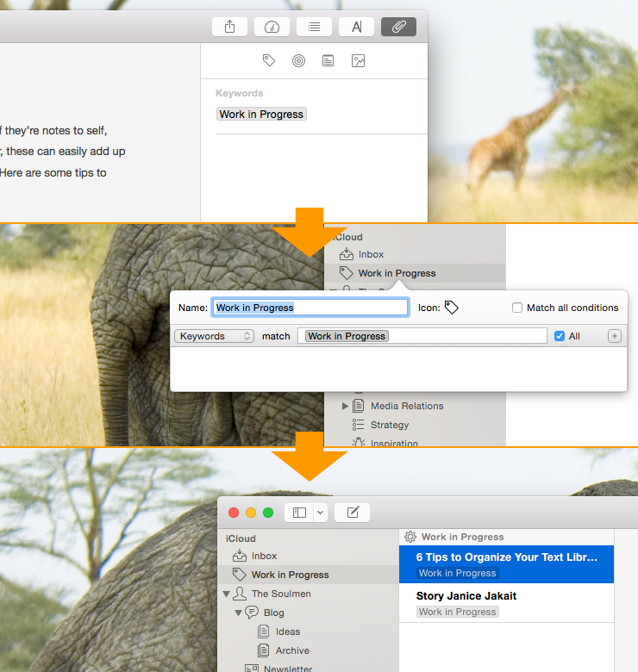Collapse The Soulmen group
This screenshot has height=672, width=638.
(227, 594)
